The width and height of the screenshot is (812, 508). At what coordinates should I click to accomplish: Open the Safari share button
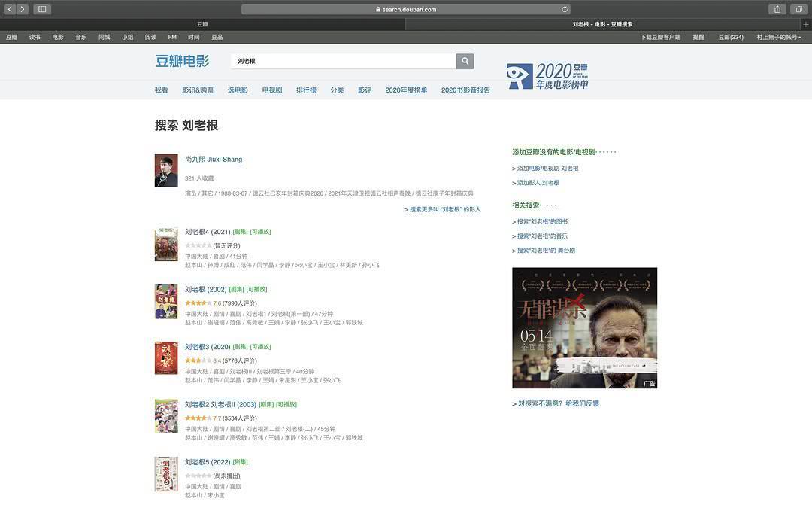777,9
